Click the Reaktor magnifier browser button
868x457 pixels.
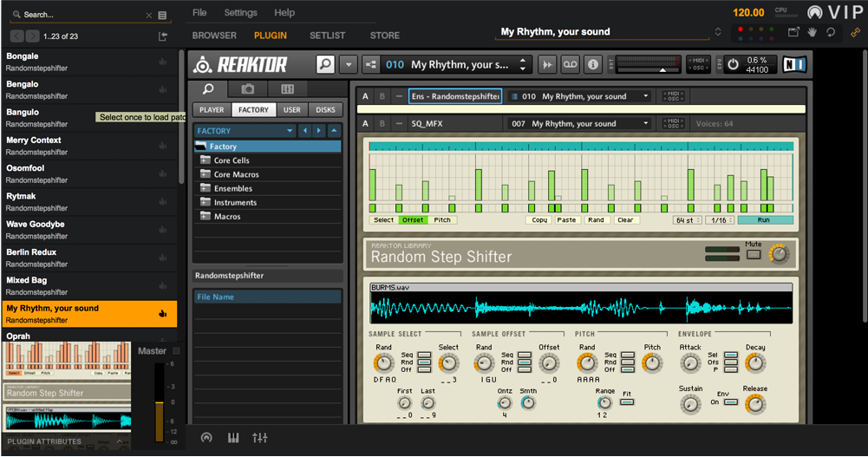click(325, 64)
